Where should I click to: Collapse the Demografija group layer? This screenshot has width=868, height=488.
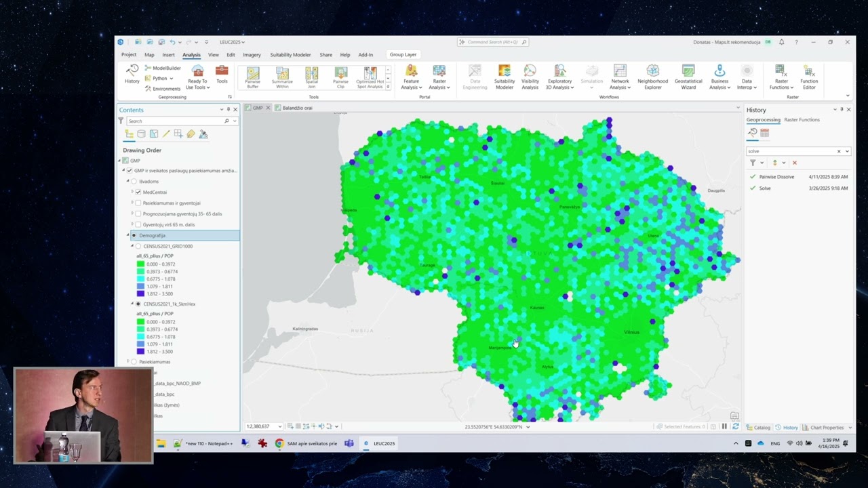[127, 235]
